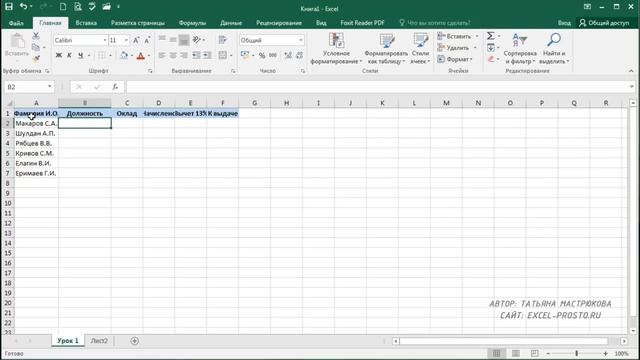Merge and center cells icon
The width and height of the screenshot is (640, 360).
[x=222, y=55]
